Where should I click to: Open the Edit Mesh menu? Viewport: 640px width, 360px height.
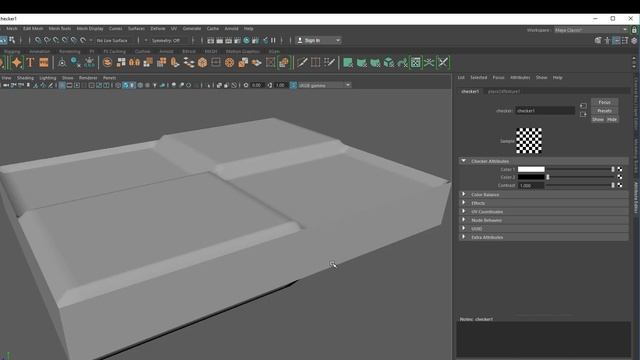(x=33, y=29)
